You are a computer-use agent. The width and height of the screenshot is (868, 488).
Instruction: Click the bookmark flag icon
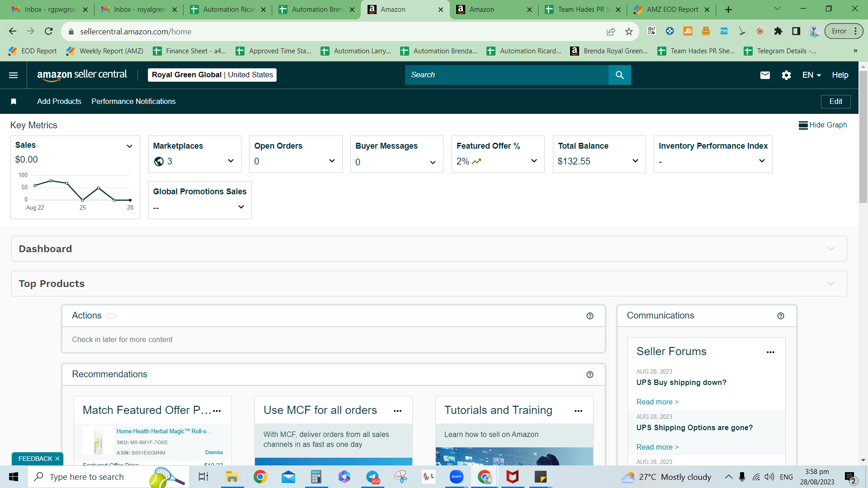14,102
